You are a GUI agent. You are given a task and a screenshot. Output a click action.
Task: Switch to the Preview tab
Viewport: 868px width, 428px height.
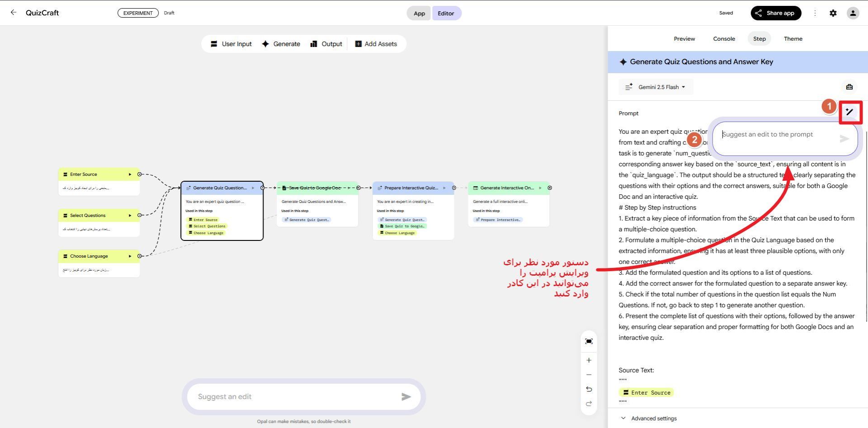coord(684,39)
